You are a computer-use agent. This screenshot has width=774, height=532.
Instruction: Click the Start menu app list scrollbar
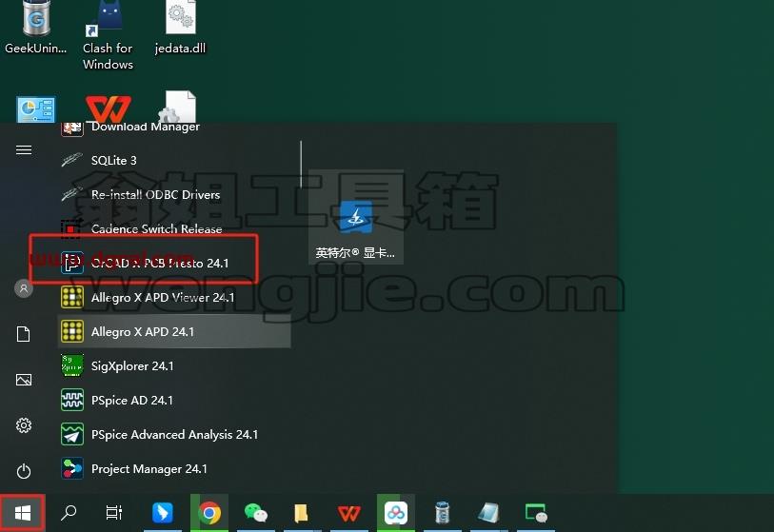[301, 166]
